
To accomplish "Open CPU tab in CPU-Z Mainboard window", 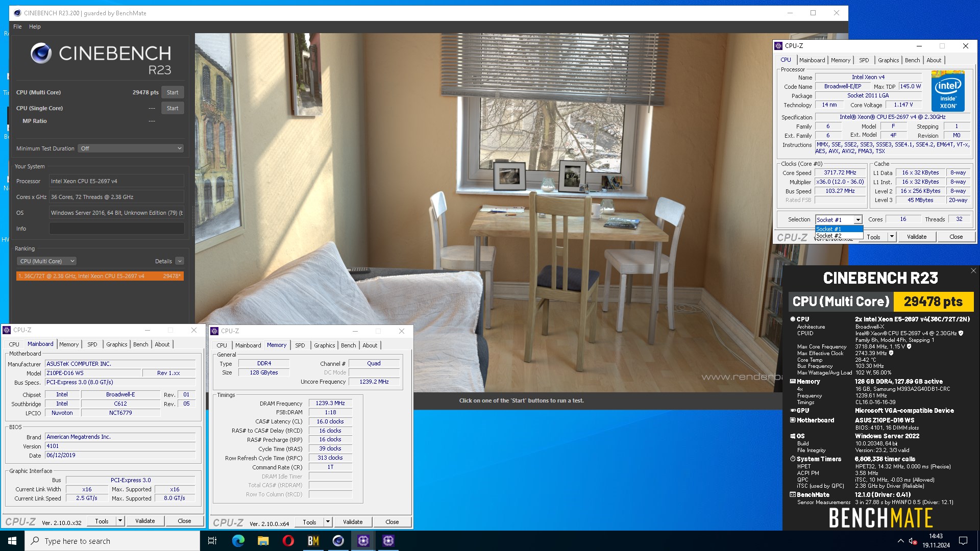I will pos(14,344).
